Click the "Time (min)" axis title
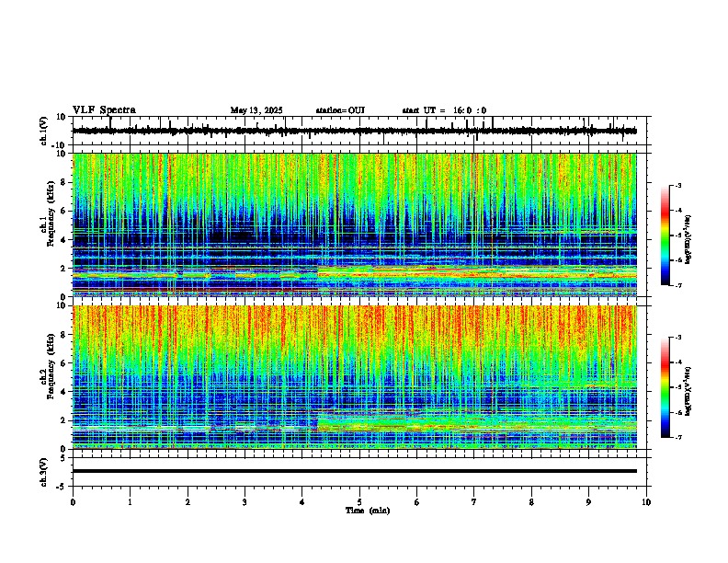Screen dimensions: 728x563 coord(368,511)
